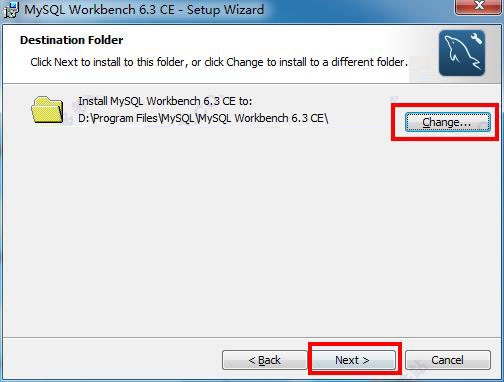Select the 'Install MySQL Workbench 6.3 CE to:' label
Viewport: 504px width, 382px height.
(165, 101)
